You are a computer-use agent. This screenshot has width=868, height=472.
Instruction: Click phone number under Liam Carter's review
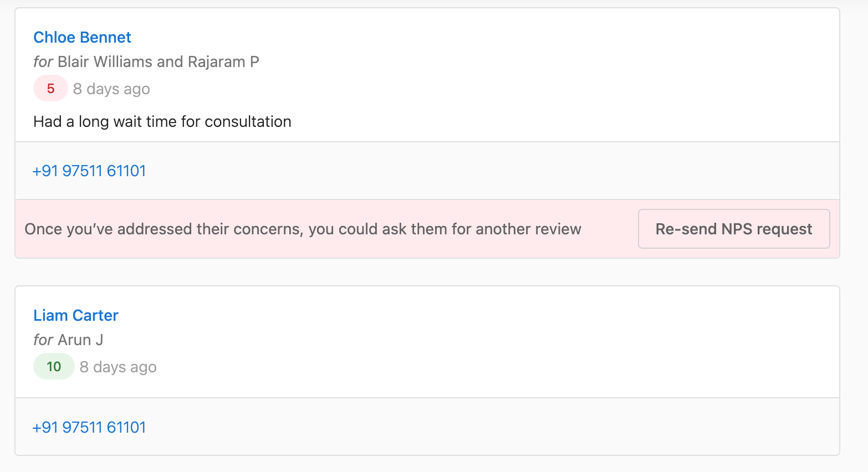(x=89, y=427)
